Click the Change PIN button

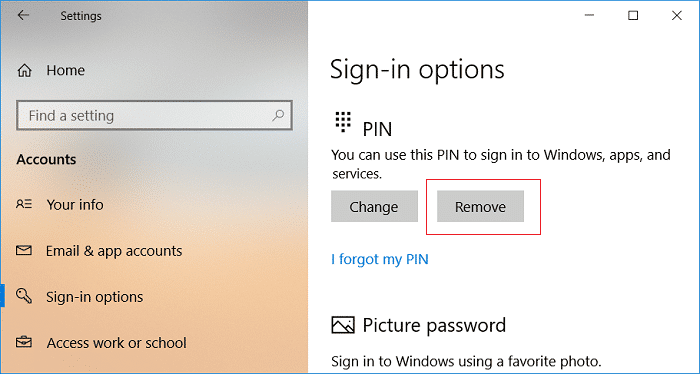pos(374,206)
